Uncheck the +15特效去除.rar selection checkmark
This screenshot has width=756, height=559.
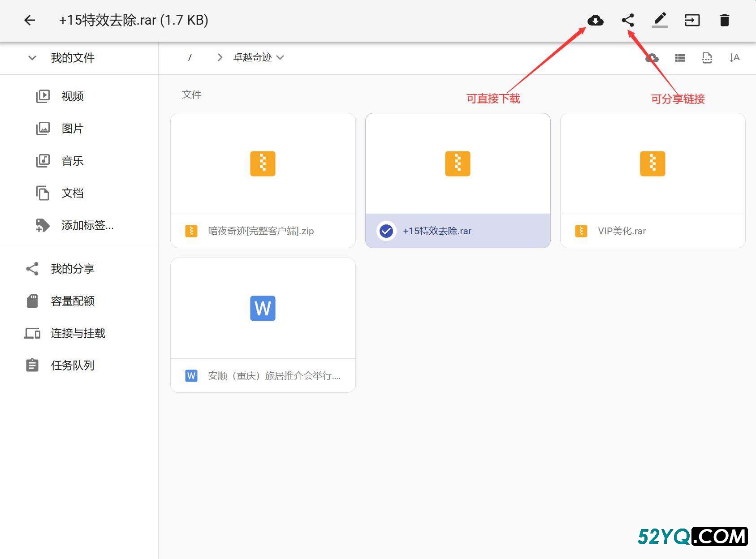pos(386,231)
